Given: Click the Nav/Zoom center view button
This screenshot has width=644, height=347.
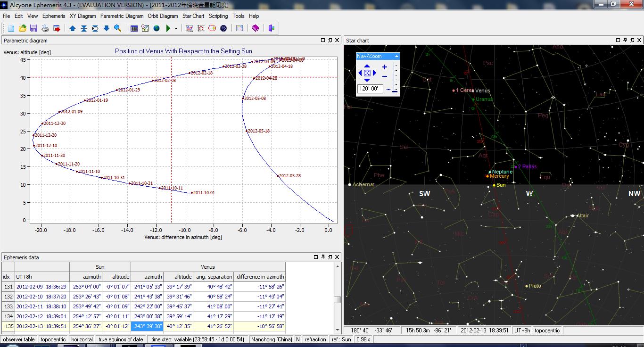Looking at the screenshot, I should pos(367,73).
